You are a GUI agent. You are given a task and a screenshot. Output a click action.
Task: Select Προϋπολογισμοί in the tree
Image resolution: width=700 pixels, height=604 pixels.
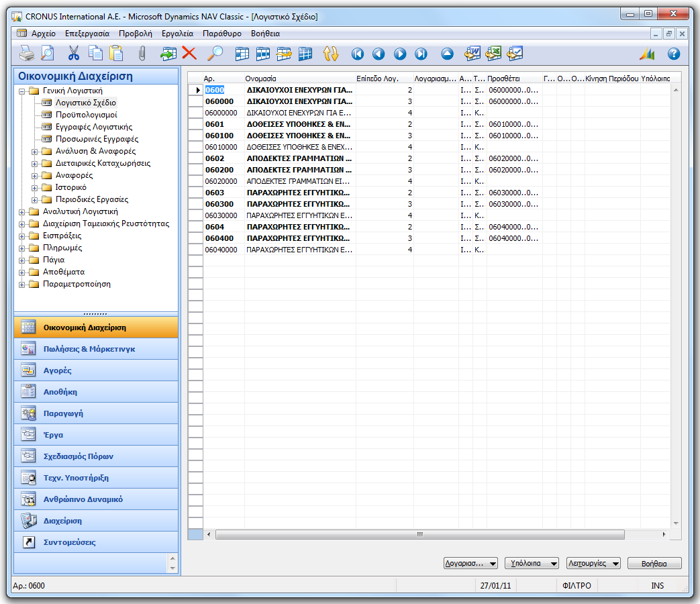[x=86, y=115]
